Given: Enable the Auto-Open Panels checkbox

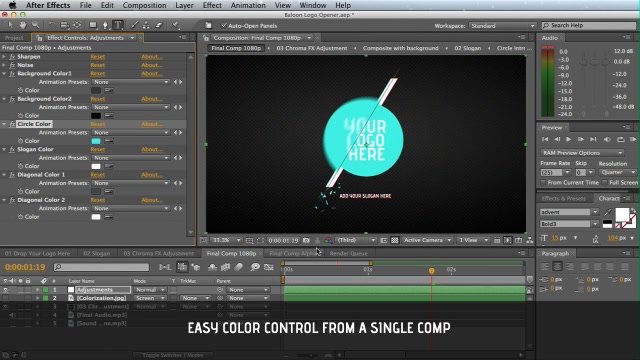Looking at the screenshot, I should click(x=224, y=25).
